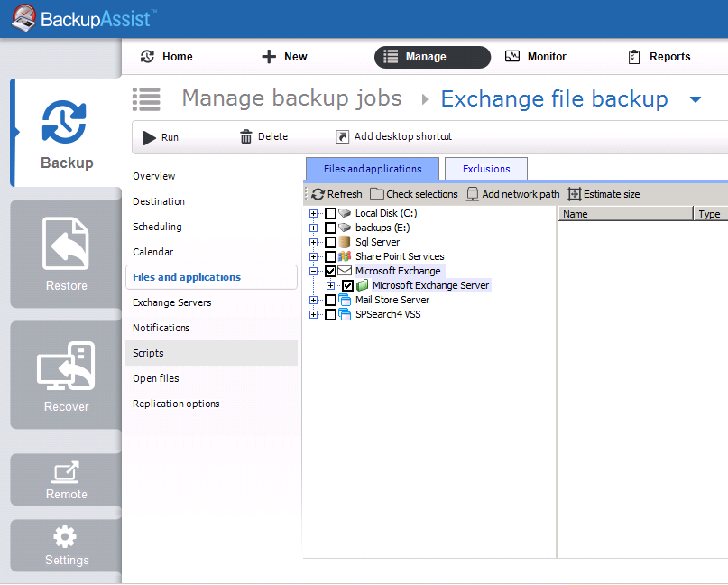Viewport: 728px width, 585px height.
Task: Click the Home refresh-arrows icon
Action: click(x=147, y=57)
